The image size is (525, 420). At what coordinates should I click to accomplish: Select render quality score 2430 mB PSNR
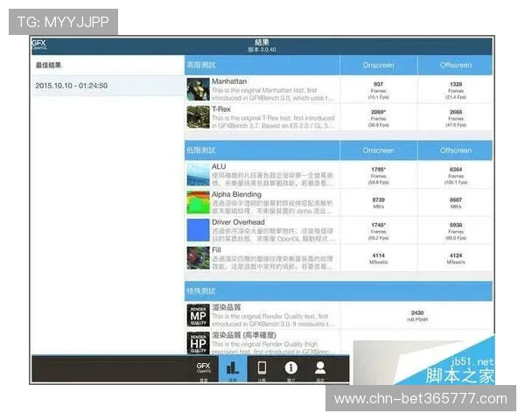click(417, 316)
